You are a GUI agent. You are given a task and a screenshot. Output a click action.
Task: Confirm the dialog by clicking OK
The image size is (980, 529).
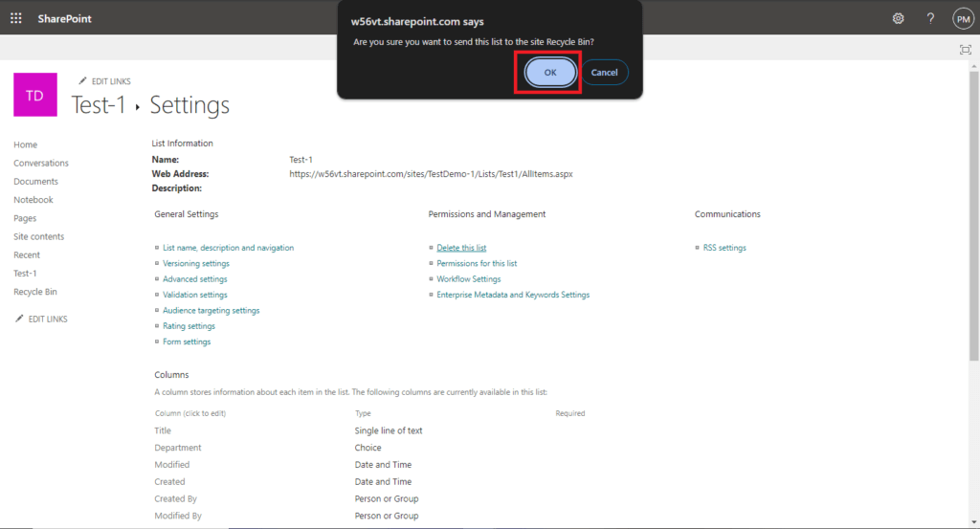(x=550, y=73)
